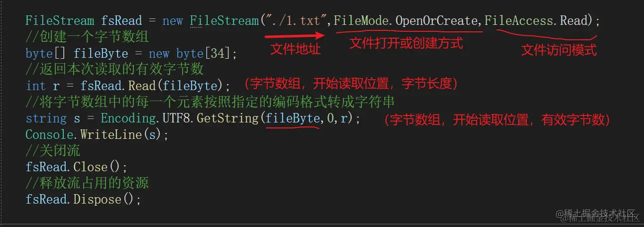
Task: Click Encoding.UTF8.GetString method call
Action: pyautogui.click(x=180, y=118)
